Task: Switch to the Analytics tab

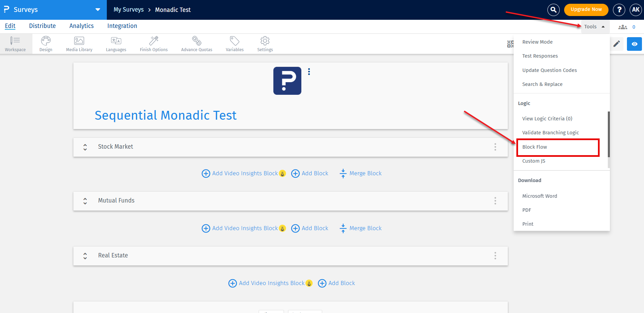Action: tap(81, 26)
